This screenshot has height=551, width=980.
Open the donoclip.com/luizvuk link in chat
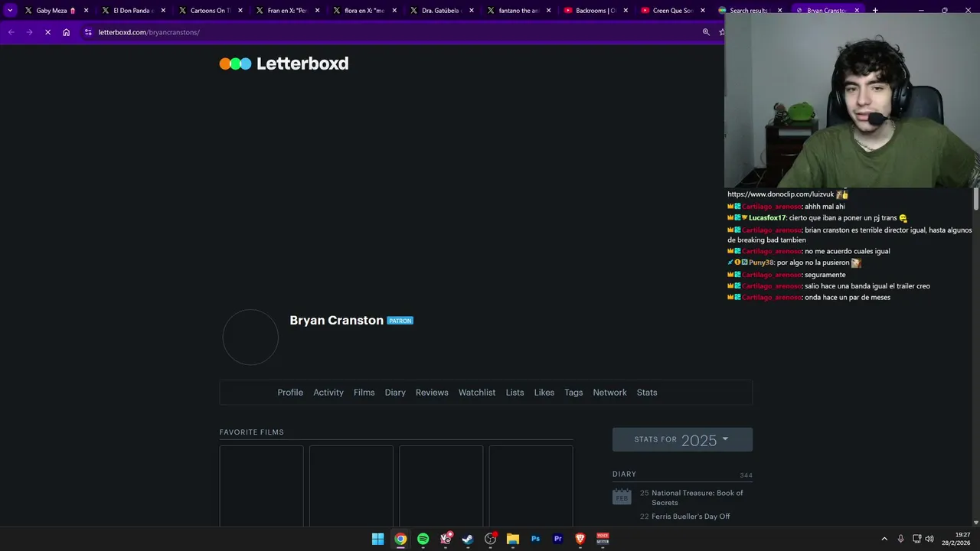click(781, 194)
